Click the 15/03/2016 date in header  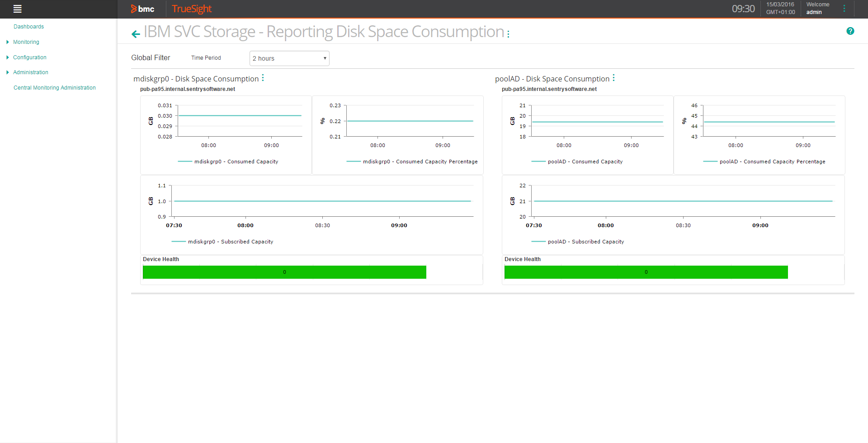tap(780, 5)
